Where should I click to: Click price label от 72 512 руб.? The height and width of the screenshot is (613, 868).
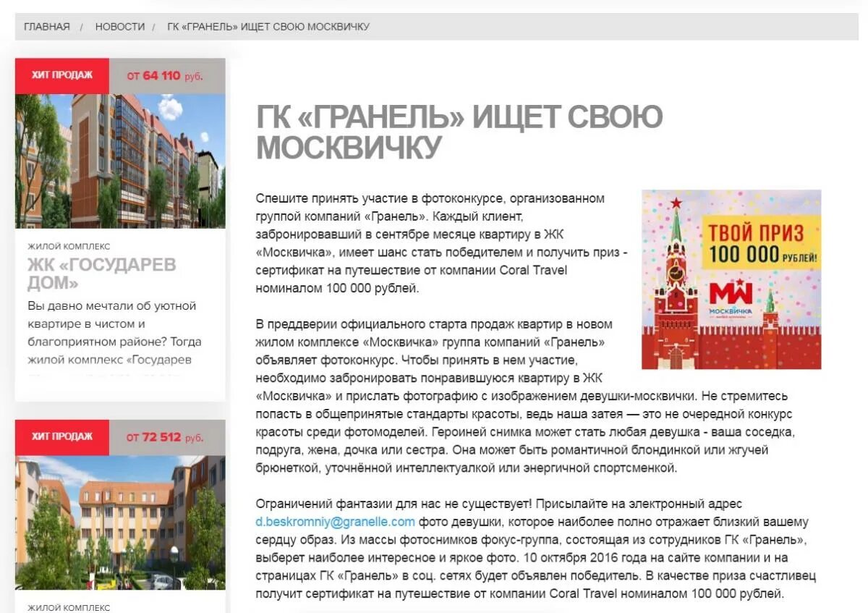tap(165, 438)
